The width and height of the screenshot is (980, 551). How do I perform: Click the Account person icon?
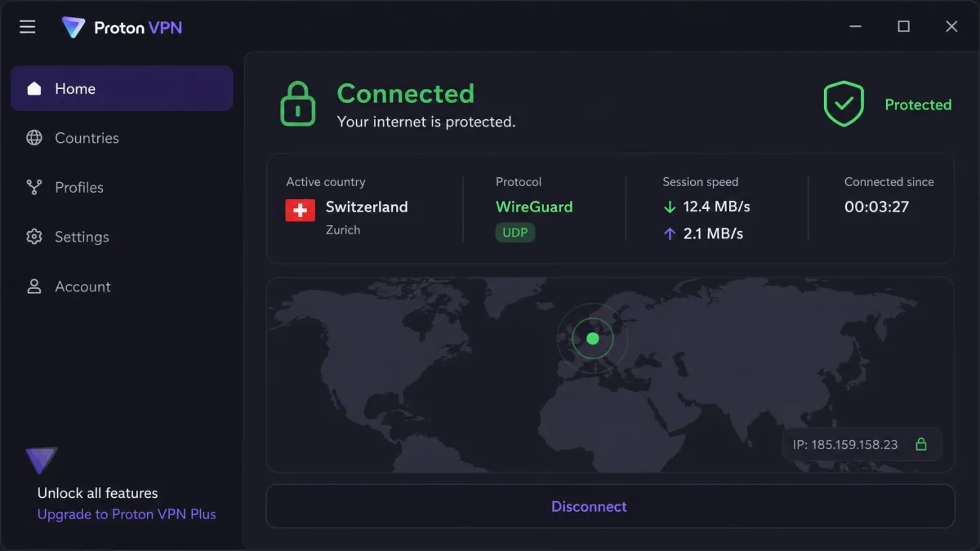[x=34, y=287]
